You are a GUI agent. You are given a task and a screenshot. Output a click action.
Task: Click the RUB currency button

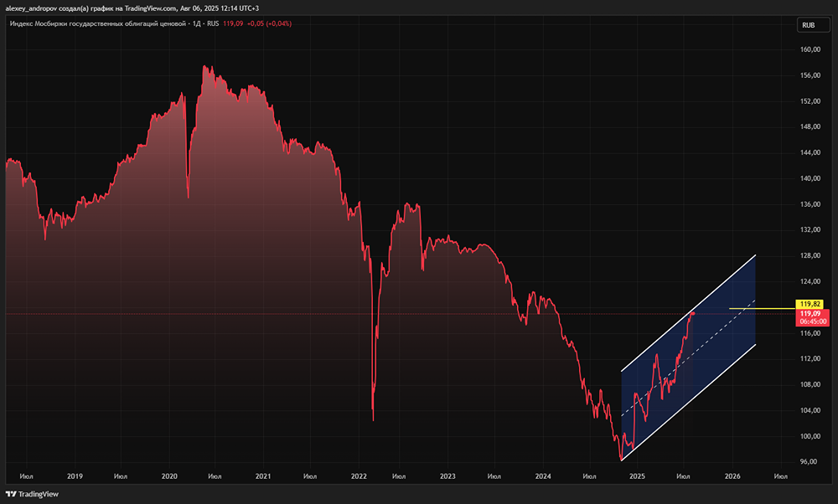[x=812, y=25]
